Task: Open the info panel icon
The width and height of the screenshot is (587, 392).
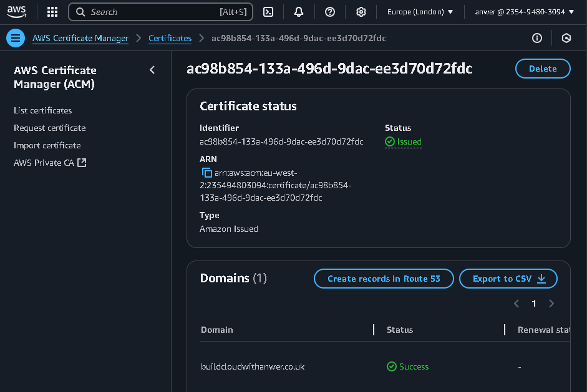Action: coord(537,38)
